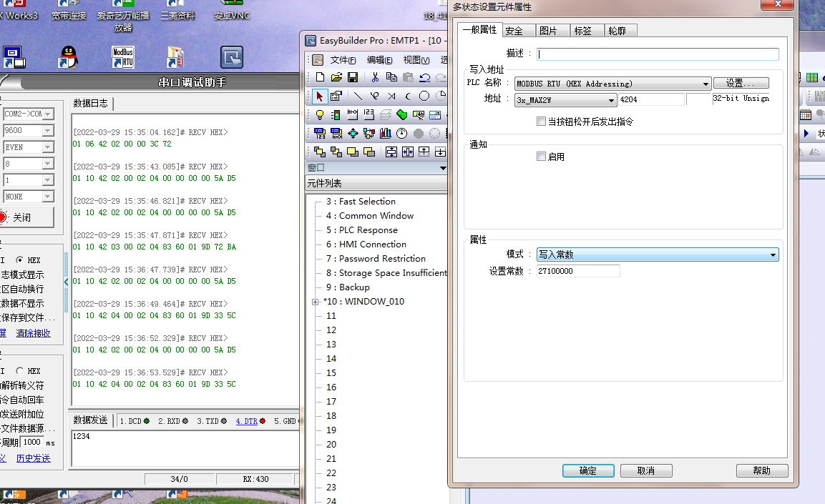Screen dimensions: 825x504
Task: Choose the line drawing tool
Action: [x=357, y=96]
